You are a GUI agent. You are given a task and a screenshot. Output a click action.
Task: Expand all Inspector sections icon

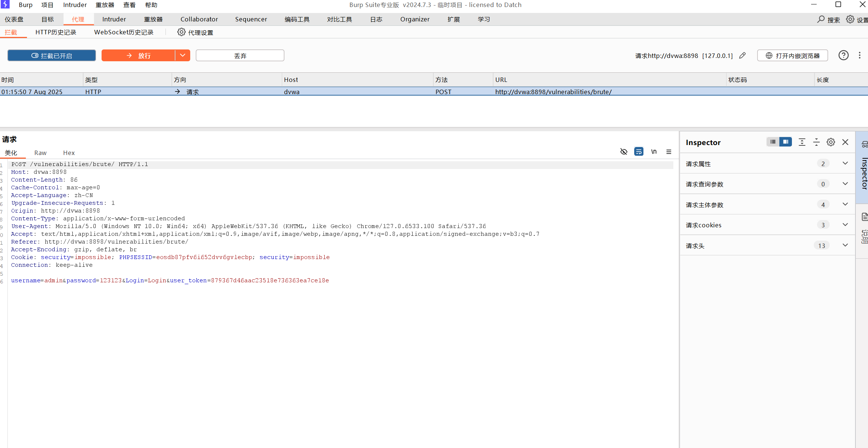pos(802,142)
